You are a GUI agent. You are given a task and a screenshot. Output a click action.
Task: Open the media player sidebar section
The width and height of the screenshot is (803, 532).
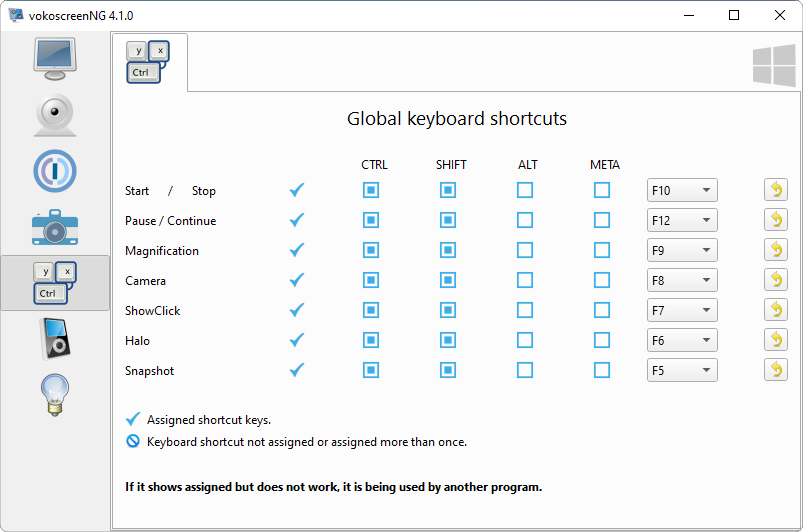[x=55, y=337]
